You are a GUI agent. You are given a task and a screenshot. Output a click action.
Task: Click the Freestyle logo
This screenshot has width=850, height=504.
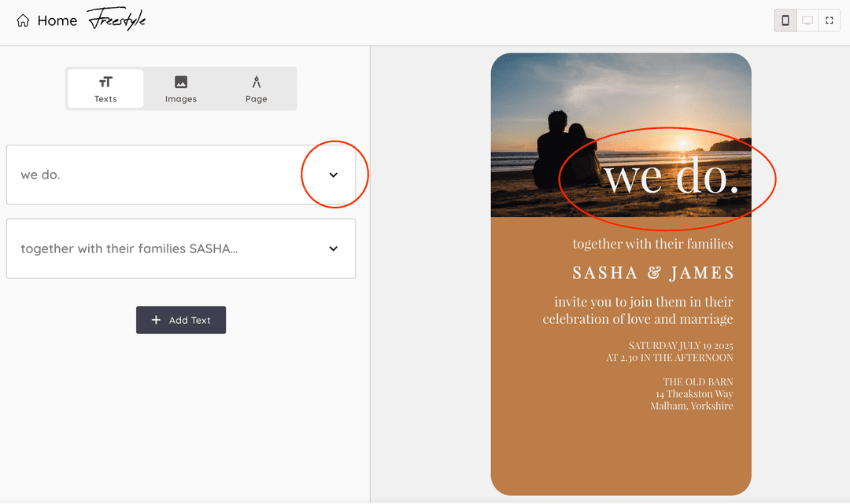116,20
